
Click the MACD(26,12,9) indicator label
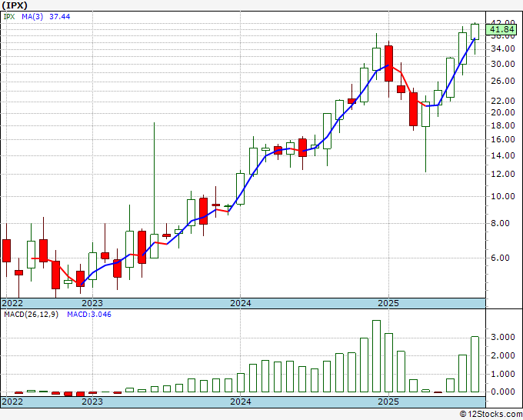(31, 315)
